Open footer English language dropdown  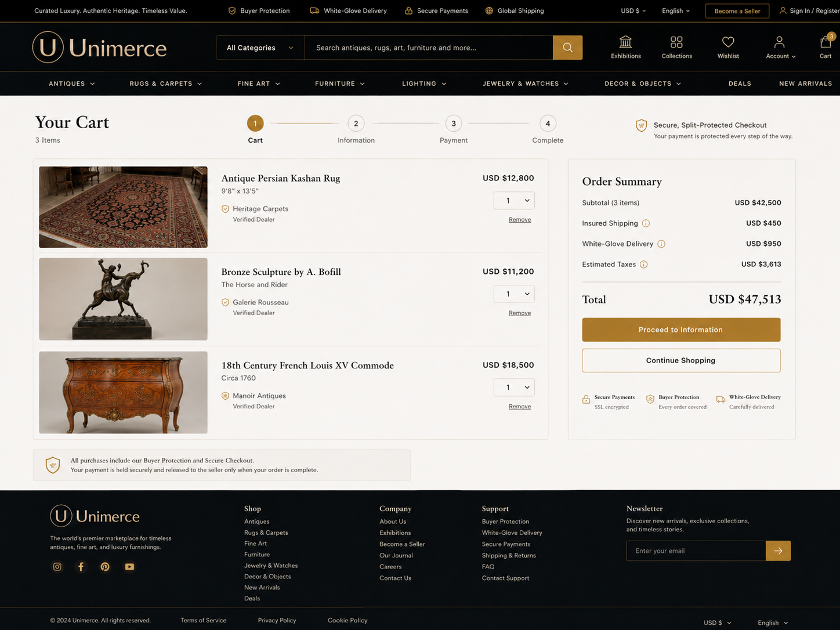(x=773, y=622)
